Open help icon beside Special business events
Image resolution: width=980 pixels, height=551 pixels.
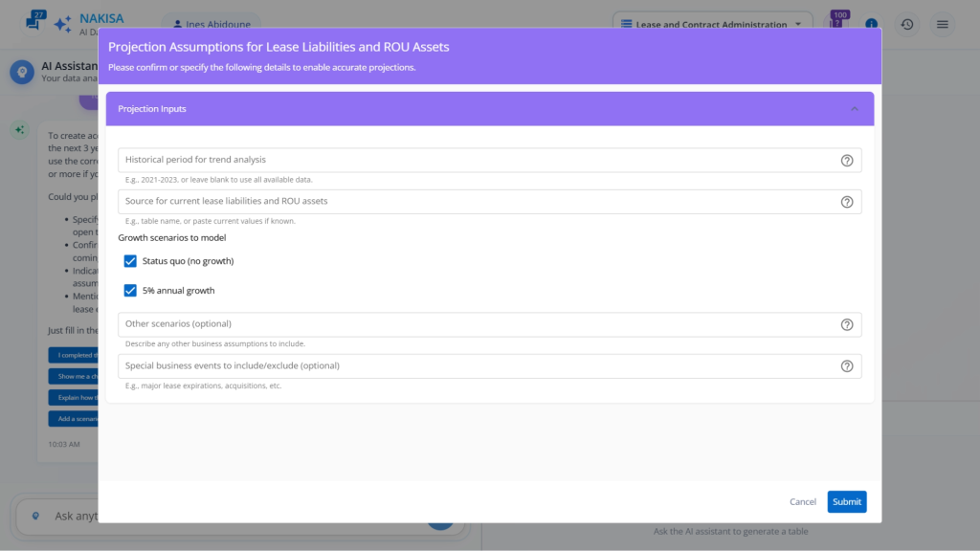tap(846, 366)
